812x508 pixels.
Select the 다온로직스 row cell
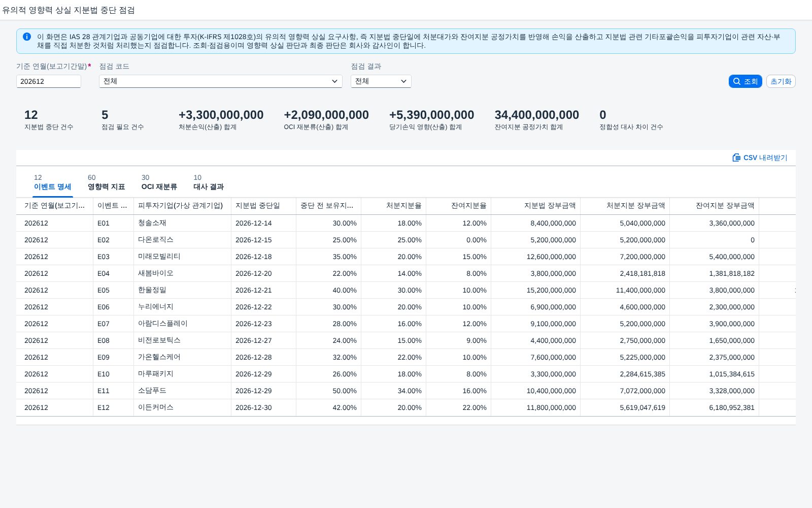point(182,240)
